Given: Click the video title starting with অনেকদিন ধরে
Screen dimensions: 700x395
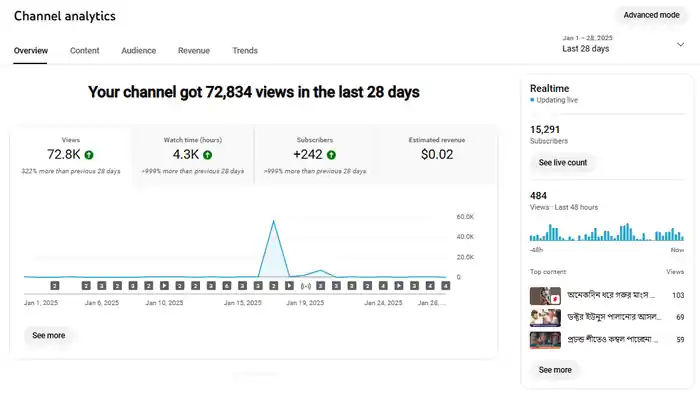Looking at the screenshot, I should (x=611, y=295).
